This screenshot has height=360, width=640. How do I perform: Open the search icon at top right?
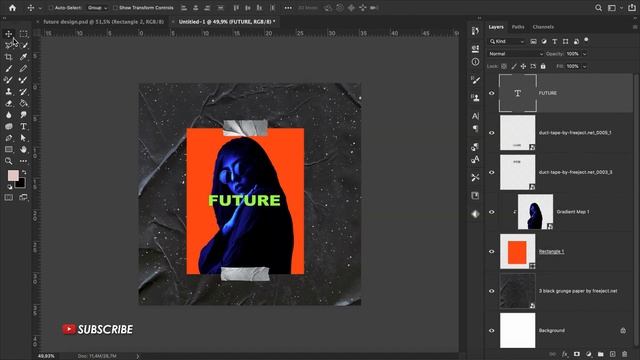tap(598, 8)
